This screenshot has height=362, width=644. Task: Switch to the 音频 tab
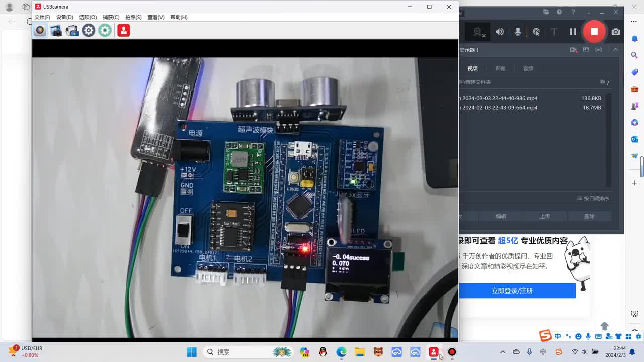[528, 68]
